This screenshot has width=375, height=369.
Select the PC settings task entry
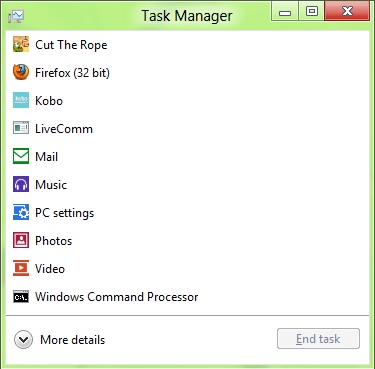coord(187,212)
